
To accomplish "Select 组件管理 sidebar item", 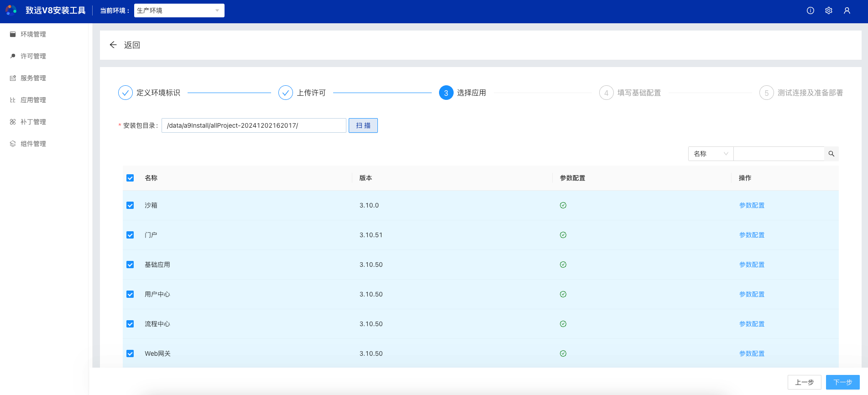I will [x=33, y=144].
